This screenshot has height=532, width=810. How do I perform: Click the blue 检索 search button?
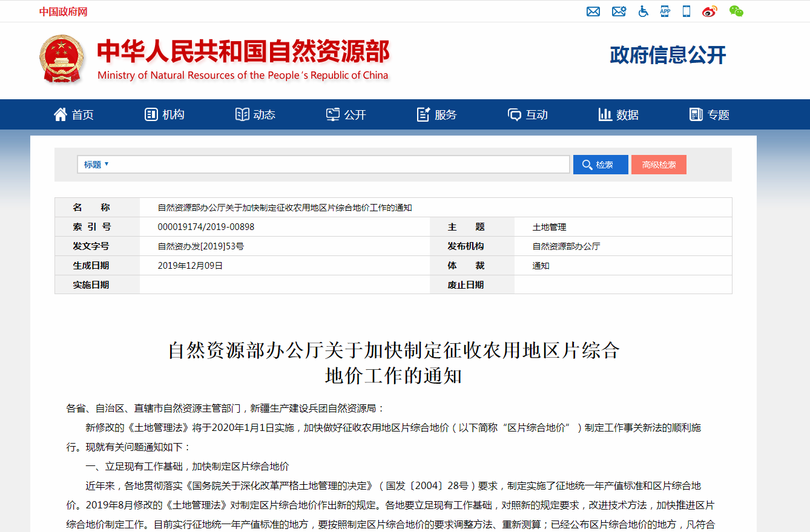(601, 165)
